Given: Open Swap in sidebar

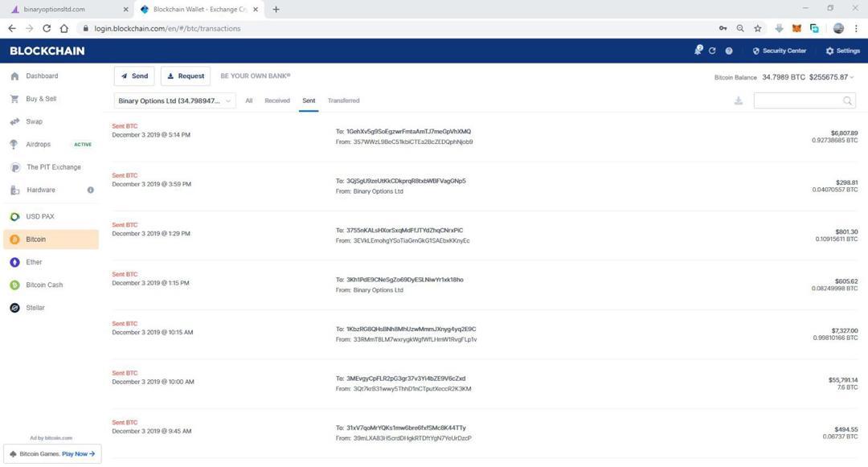Looking at the screenshot, I should (35, 121).
